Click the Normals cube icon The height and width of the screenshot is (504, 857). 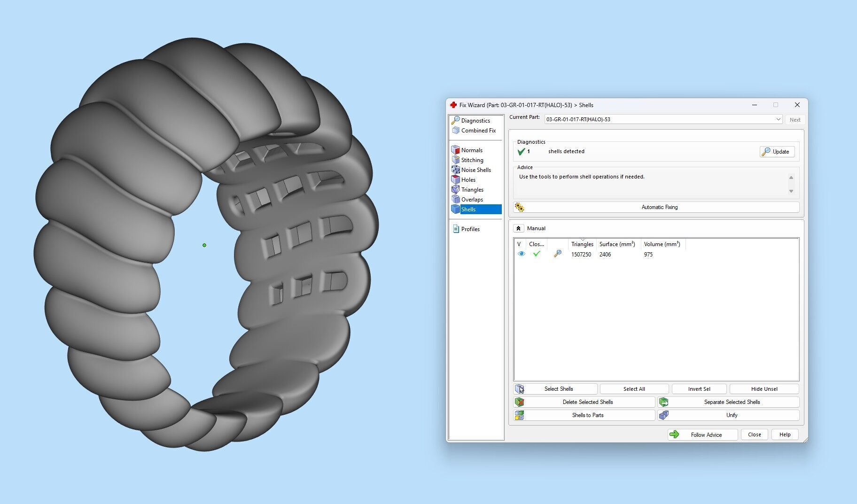coord(455,150)
